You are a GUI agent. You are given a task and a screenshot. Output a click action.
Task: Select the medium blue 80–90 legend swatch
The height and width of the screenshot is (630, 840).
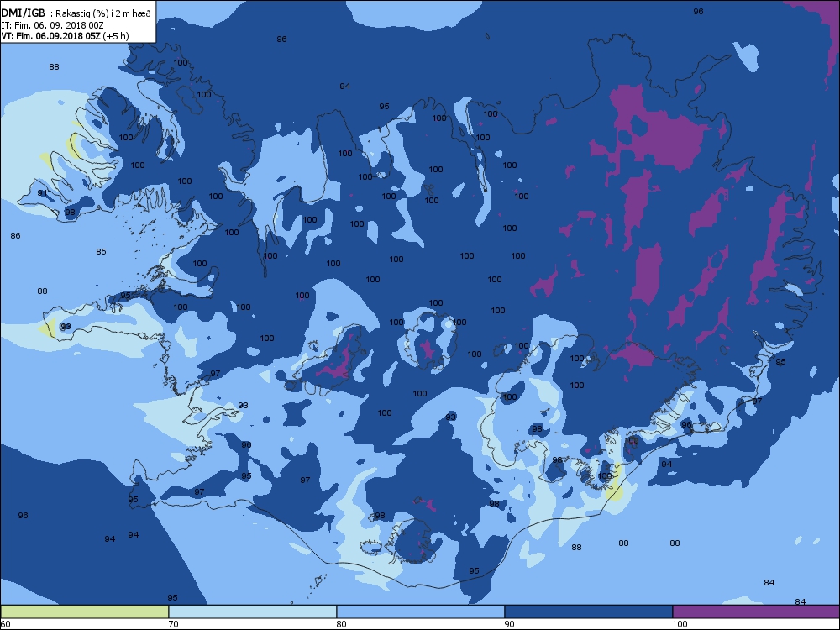coord(421,612)
